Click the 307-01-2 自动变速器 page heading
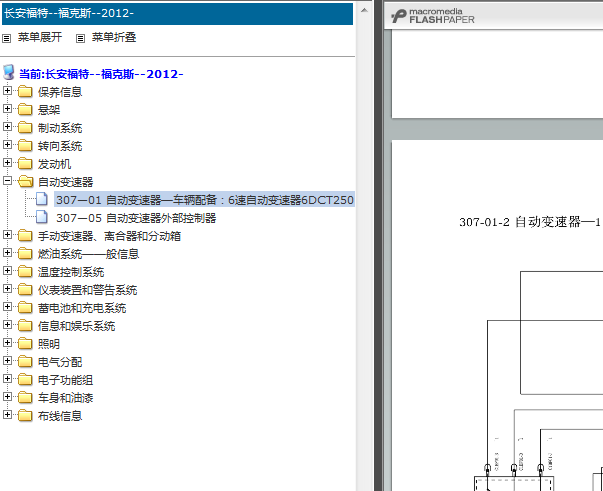 click(530, 222)
